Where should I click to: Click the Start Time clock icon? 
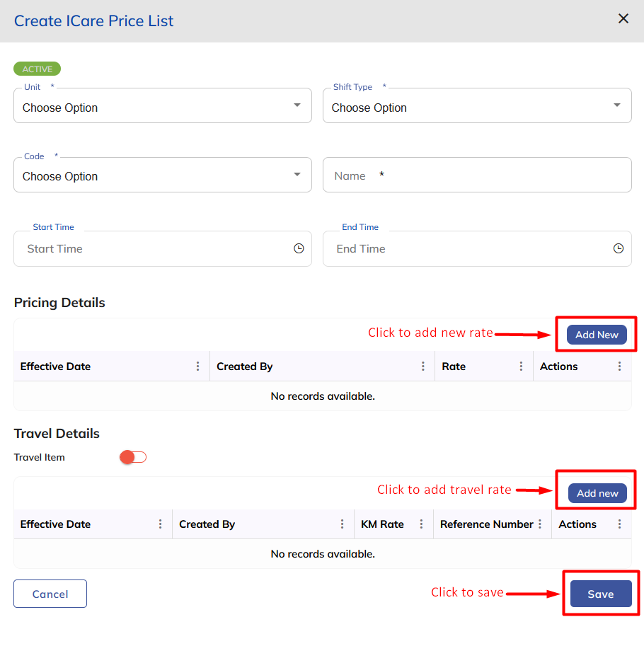(299, 249)
